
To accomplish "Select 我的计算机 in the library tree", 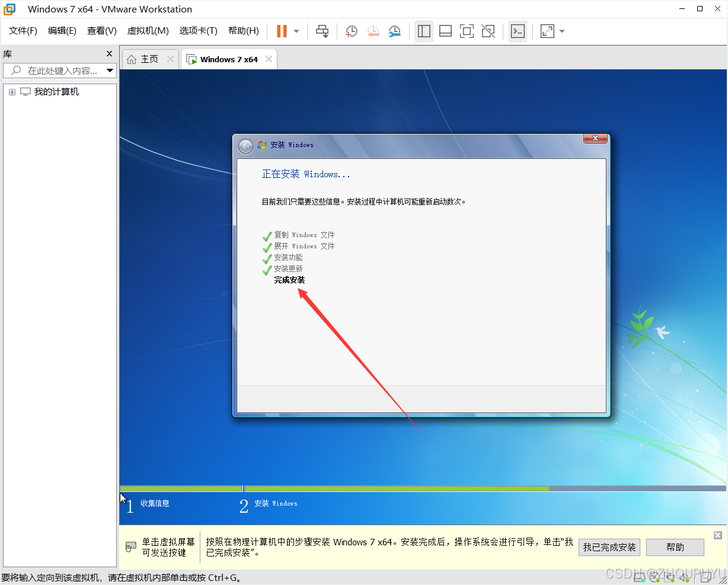I will coord(56,92).
